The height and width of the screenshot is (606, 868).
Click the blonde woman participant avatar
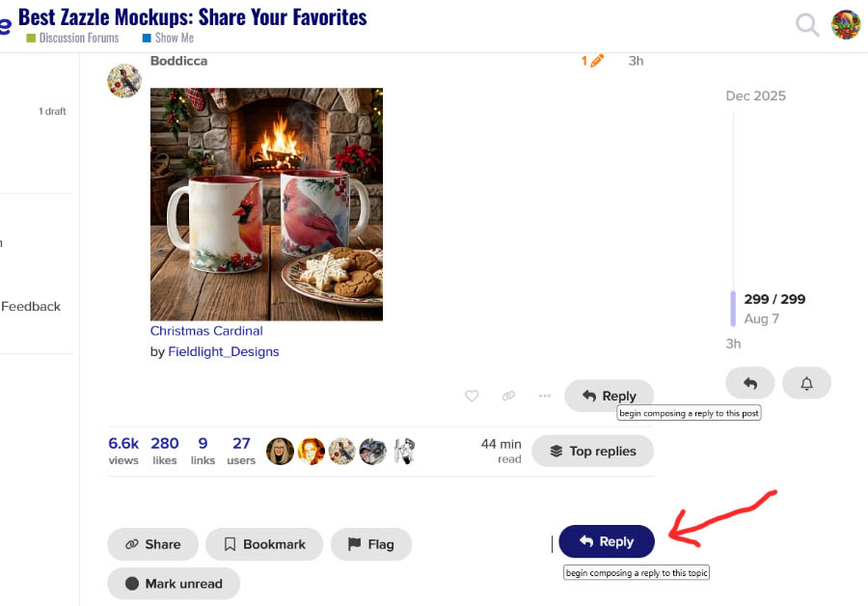280,451
